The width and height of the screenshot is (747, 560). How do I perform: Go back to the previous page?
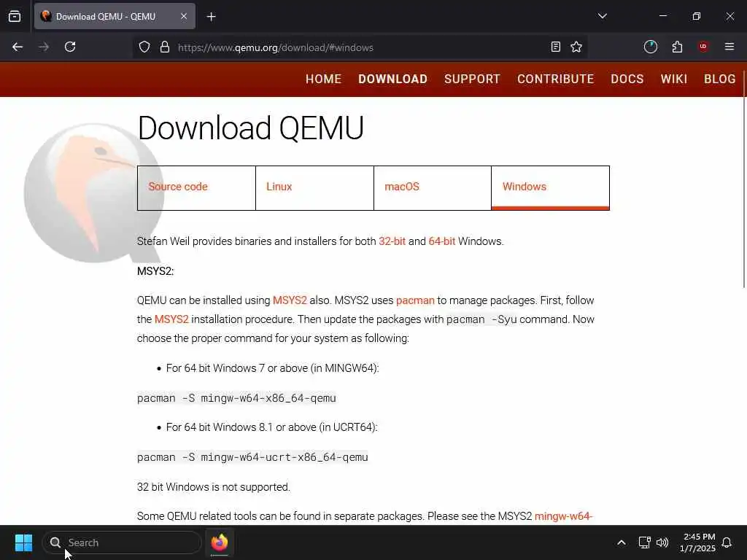coord(18,47)
